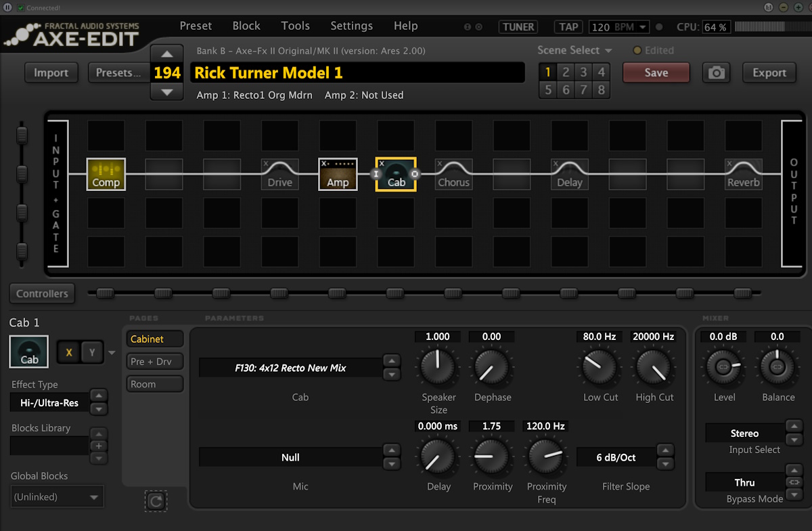Select the highlighted Cab block in the grid
This screenshot has height=531, width=812.
point(396,174)
